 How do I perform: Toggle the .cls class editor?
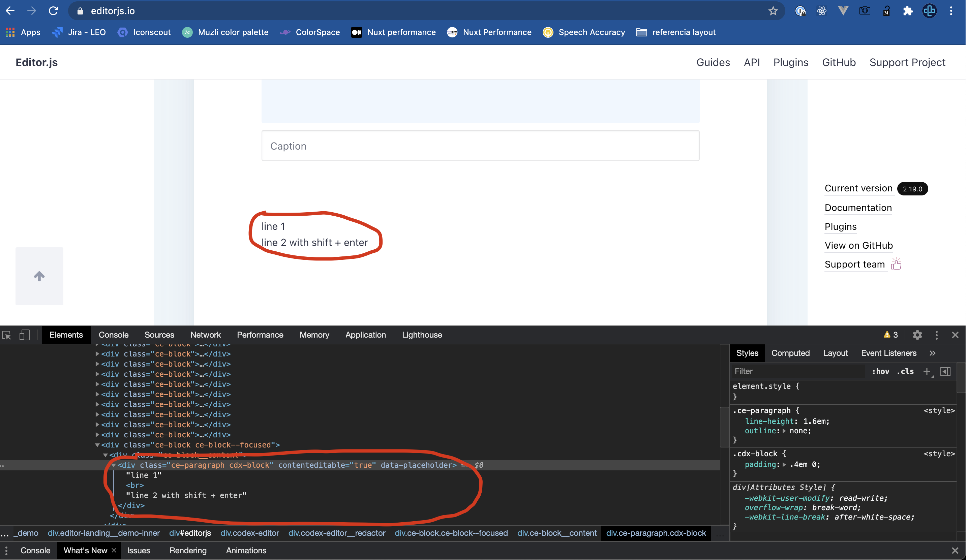pos(905,371)
